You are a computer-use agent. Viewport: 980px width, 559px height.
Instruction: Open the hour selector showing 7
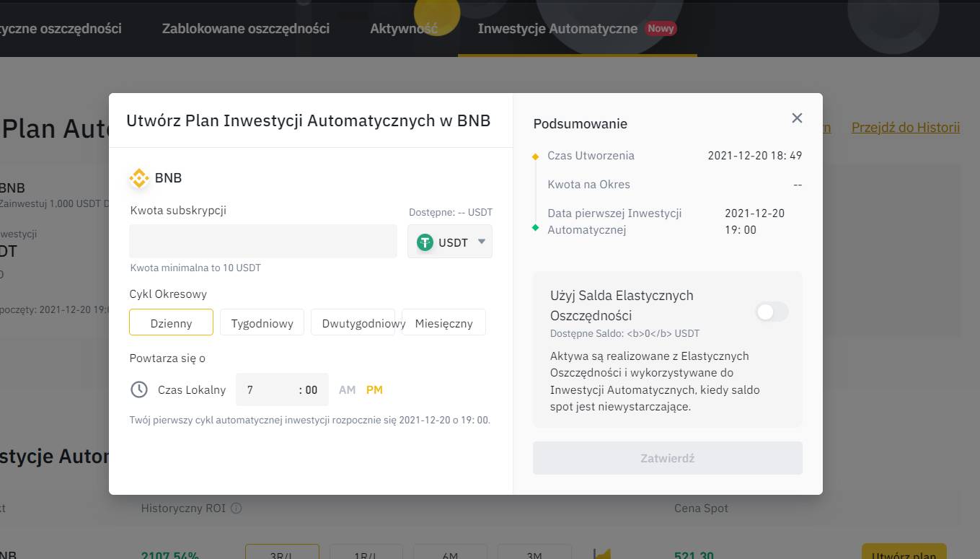tap(263, 389)
